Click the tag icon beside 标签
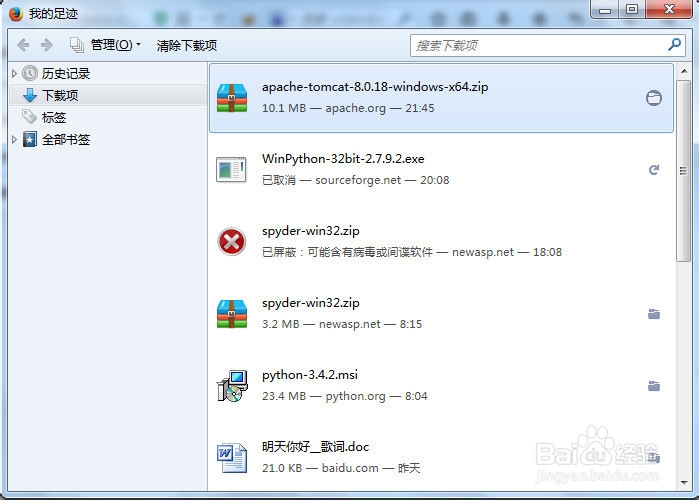The height and width of the screenshot is (500, 699). (29, 117)
